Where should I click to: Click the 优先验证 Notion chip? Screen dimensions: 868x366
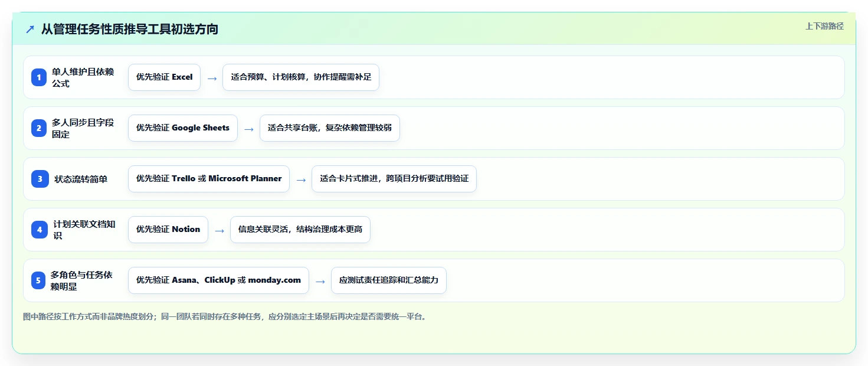(x=168, y=230)
